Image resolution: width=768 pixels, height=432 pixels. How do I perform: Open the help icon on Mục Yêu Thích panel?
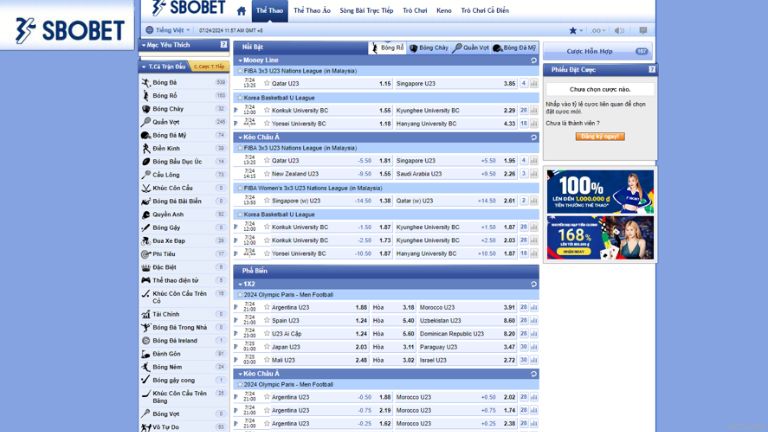pos(223,45)
